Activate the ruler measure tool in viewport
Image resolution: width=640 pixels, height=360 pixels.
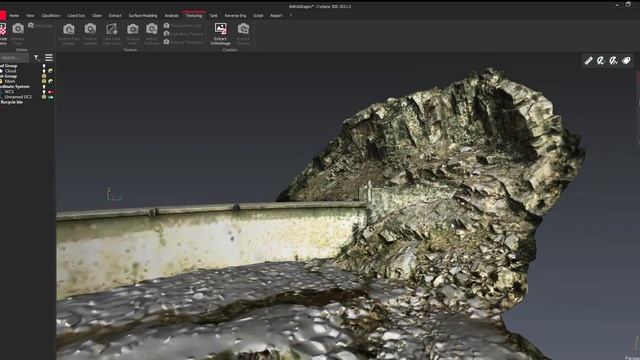[x=589, y=61]
